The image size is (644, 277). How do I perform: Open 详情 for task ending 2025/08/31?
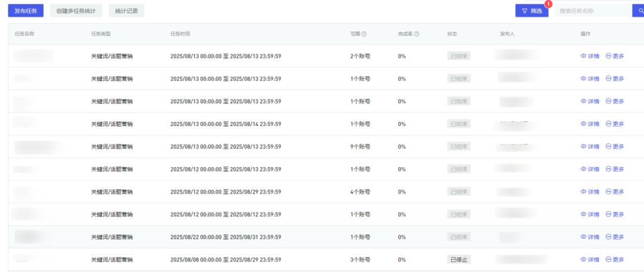pos(590,237)
